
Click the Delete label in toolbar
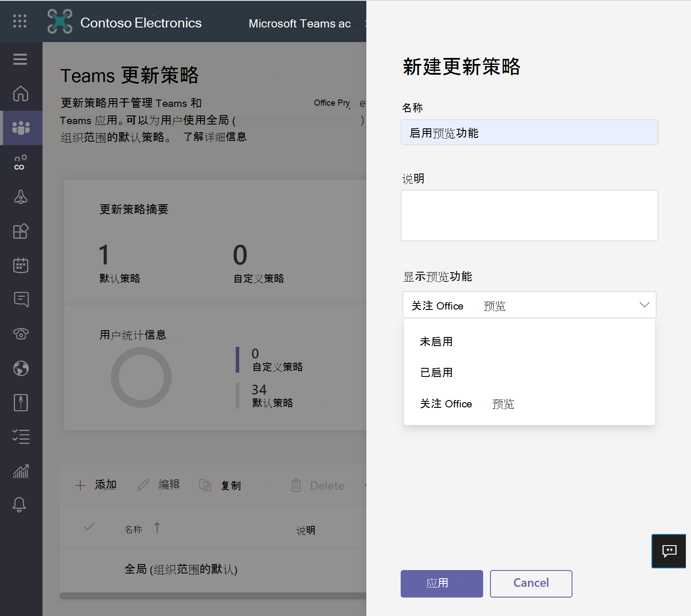327,486
